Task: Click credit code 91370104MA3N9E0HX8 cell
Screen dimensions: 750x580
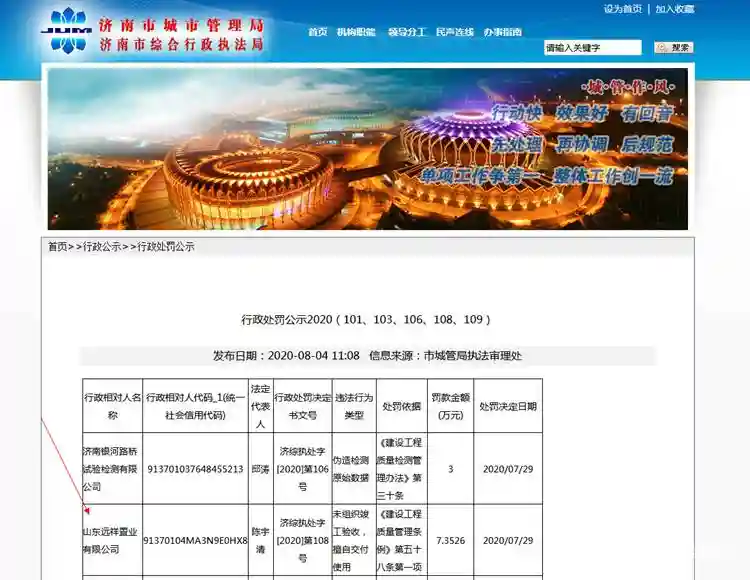Action: (x=195, y=540)
